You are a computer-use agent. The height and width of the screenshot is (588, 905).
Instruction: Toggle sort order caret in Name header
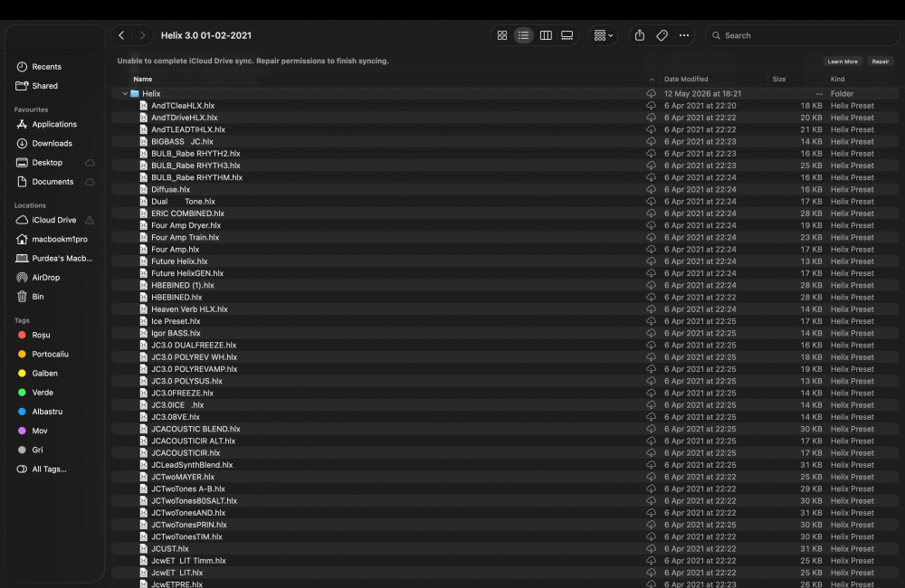tap(652, 80)
